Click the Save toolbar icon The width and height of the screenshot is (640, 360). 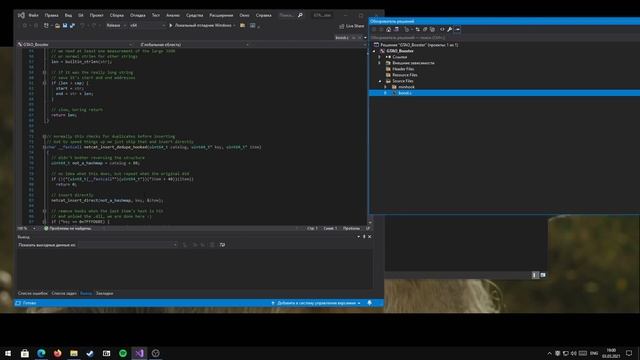click(x=65, y=25)
